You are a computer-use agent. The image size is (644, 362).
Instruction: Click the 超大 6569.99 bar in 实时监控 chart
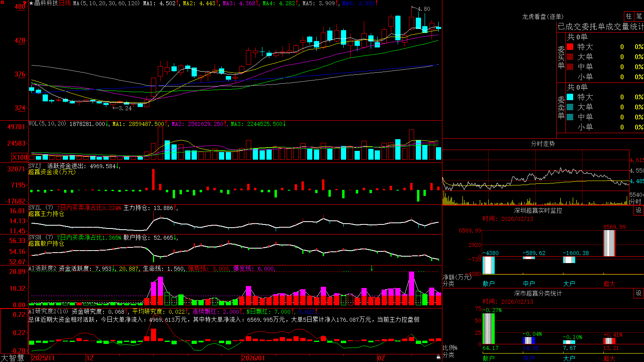[x=609, y=243]
